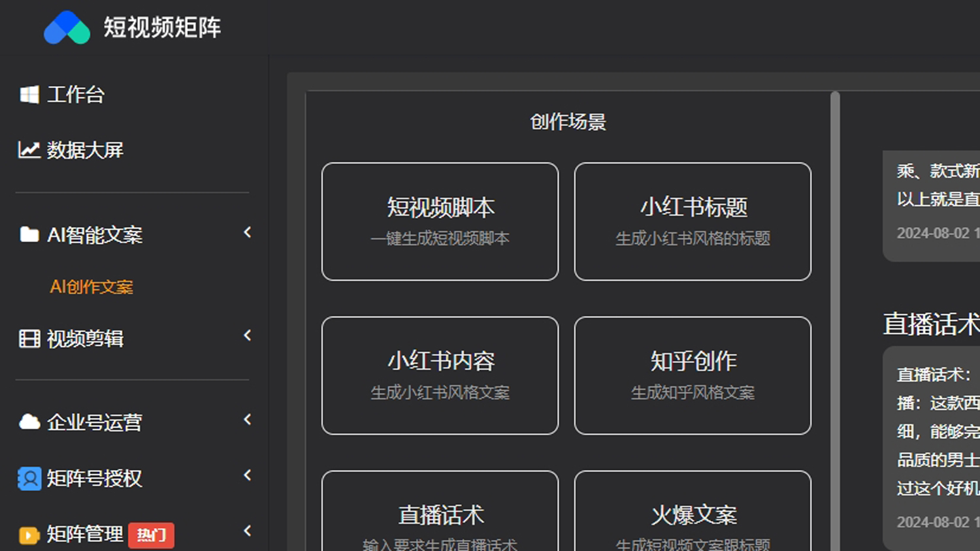Screen dimensions: 980x551
Task: Click the 矩阵号授权 user icon
Action: (29, 479)
